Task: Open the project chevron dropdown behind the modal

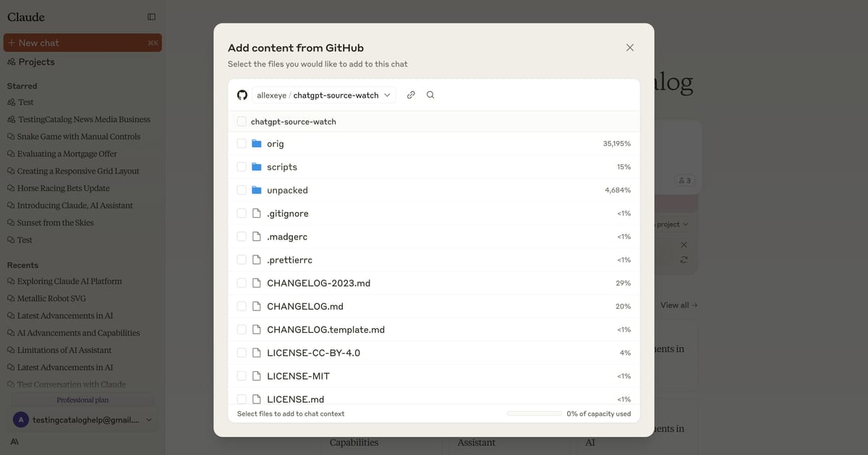Action: [x=687, y=224]
